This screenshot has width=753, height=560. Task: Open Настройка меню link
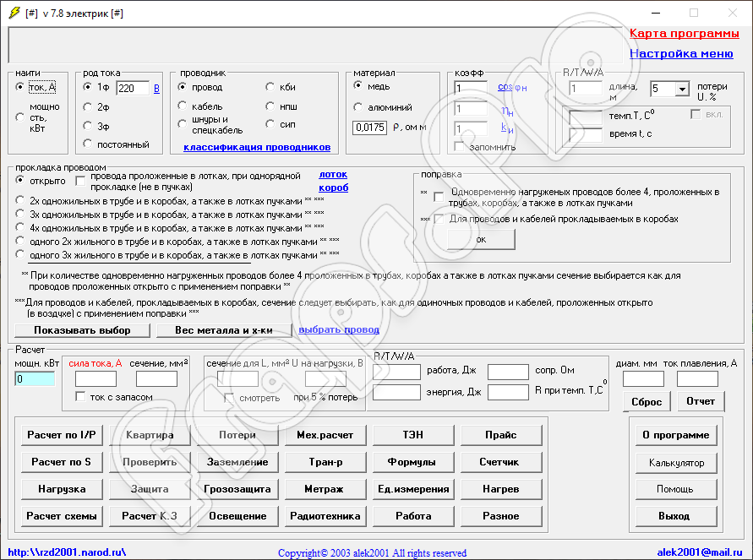(x=681, y=53)
